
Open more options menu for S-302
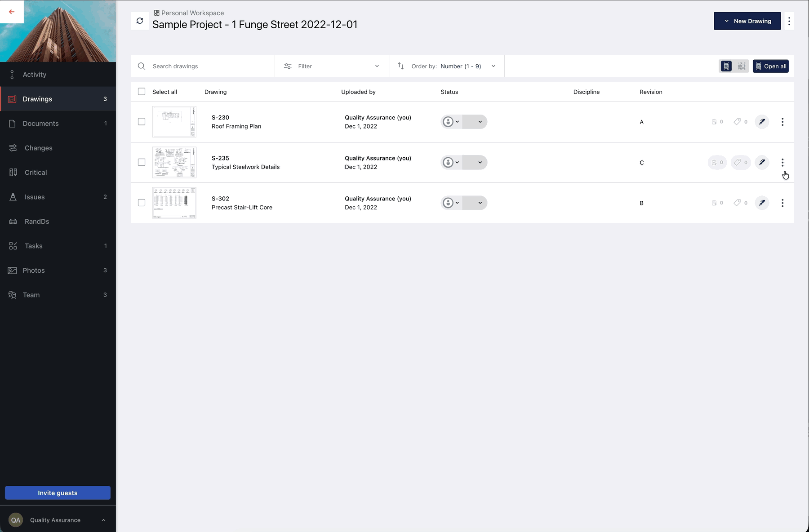click(x=782, y=203)
